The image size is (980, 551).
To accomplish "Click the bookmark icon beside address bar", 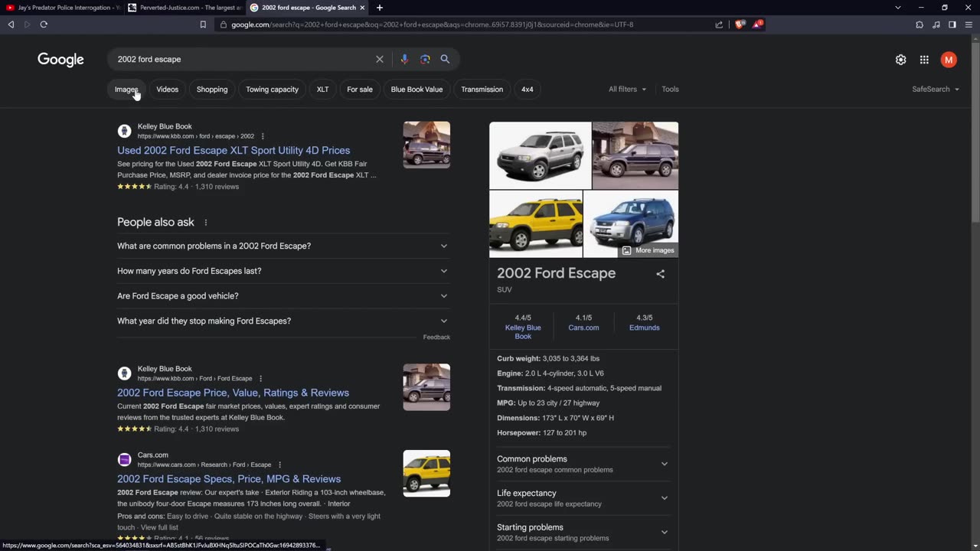I will [203, 24].
